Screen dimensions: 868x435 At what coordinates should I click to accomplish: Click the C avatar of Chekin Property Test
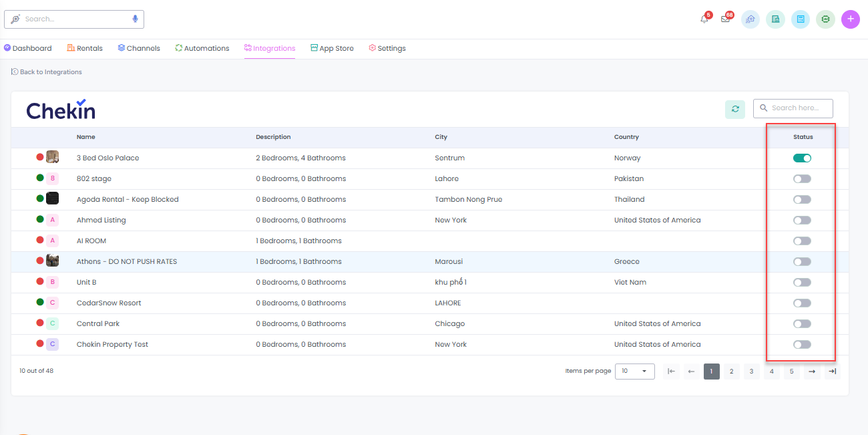[x=52, y=344]
